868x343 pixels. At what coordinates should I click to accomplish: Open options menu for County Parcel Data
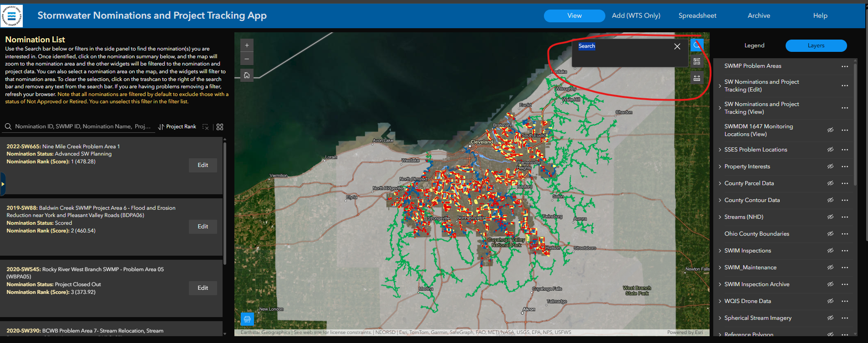pos(845,183)
